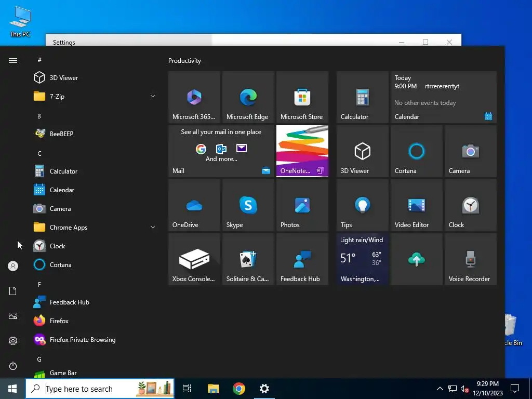The image size is (532, 399).
Task: Switch to Settings app on the taskbar
Action: click(264, 389)
